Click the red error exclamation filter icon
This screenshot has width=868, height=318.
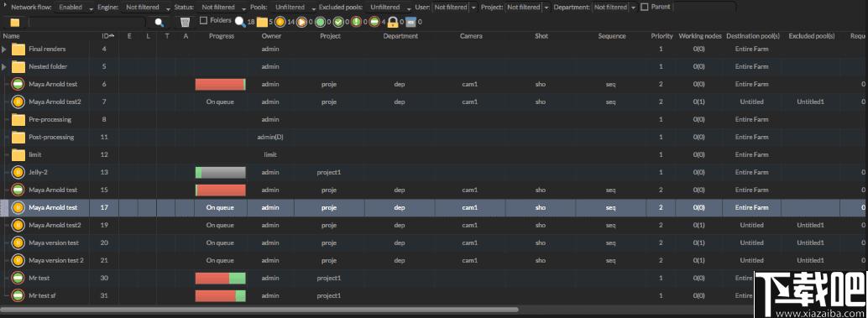coord(357,22)
